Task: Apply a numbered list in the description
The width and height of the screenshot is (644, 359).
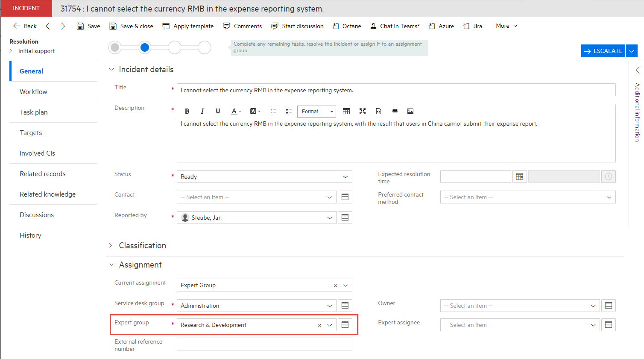Action: (273, 111)
